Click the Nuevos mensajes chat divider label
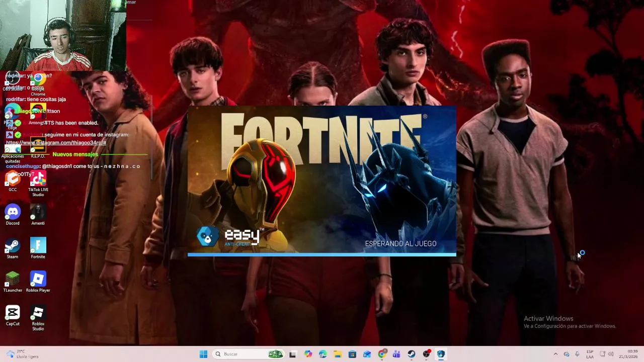 pyautogui.click(x=75, y=154)
